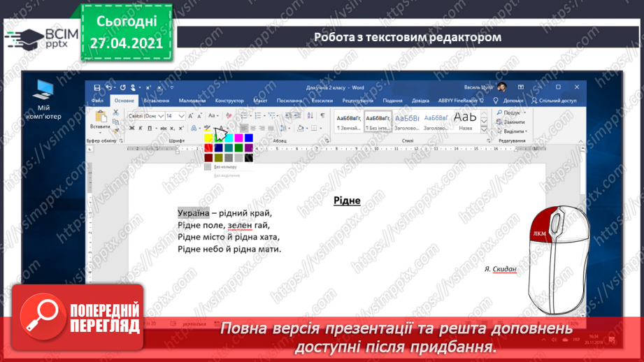644x362 pixels.
Task: Open the Calibri font name dropdown
Action: click(162, 116)
